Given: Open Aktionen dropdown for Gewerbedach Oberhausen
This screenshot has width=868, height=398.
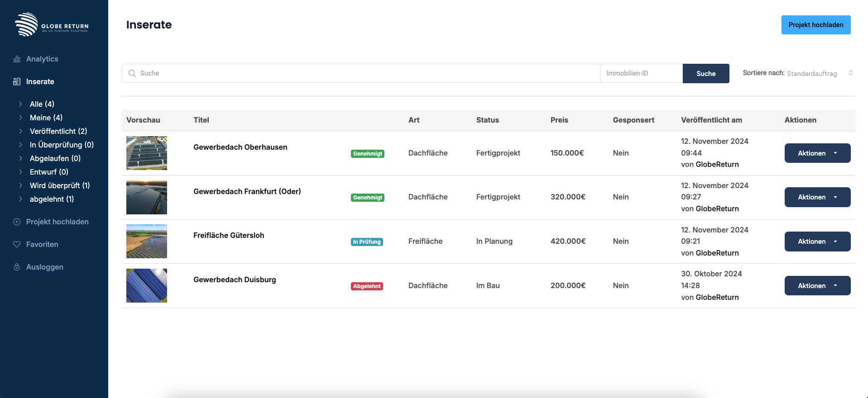Looking at the screenshot, I should click(817, 153).
